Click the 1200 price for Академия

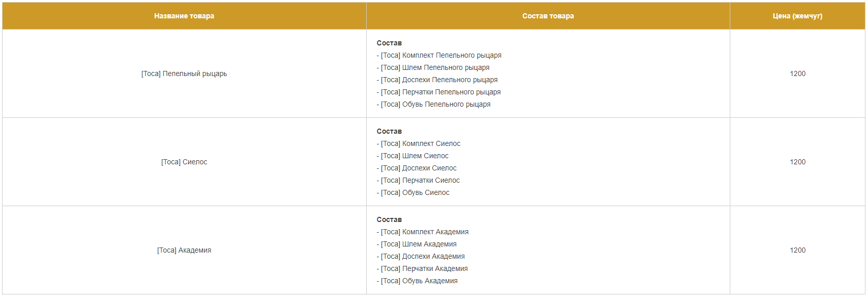pyautogui.click(x=798, y=250)
